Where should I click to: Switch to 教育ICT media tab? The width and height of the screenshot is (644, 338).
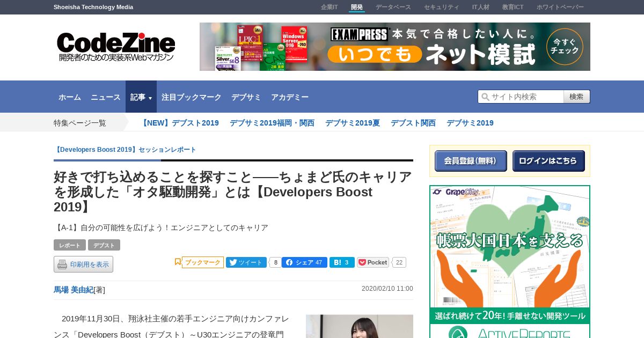[513, 7]
